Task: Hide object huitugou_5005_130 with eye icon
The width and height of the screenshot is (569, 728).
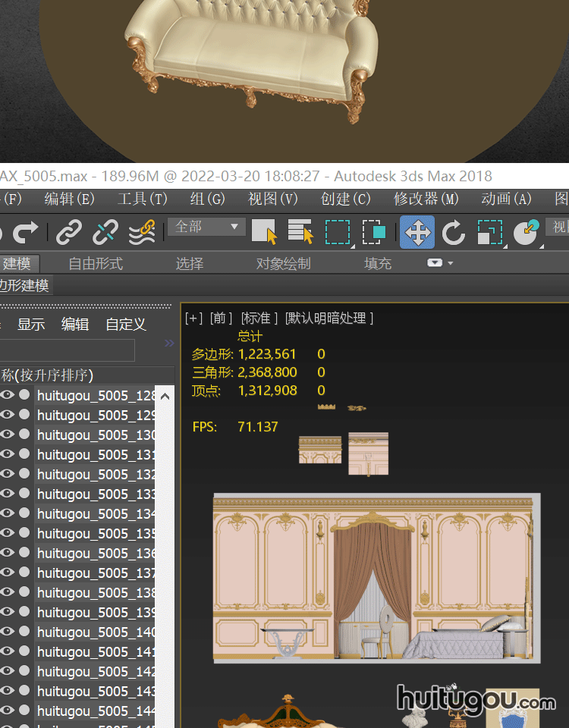Action: [8, 435]
